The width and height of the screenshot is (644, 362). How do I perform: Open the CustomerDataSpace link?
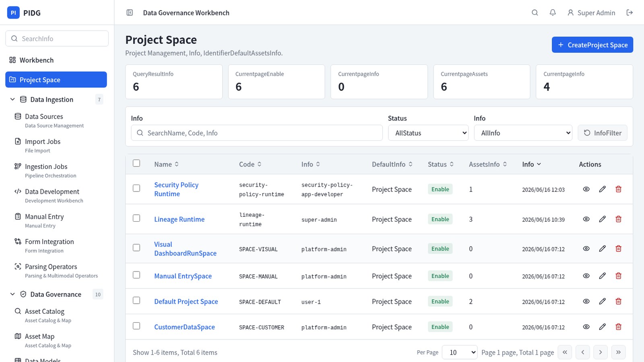(184, 327)
